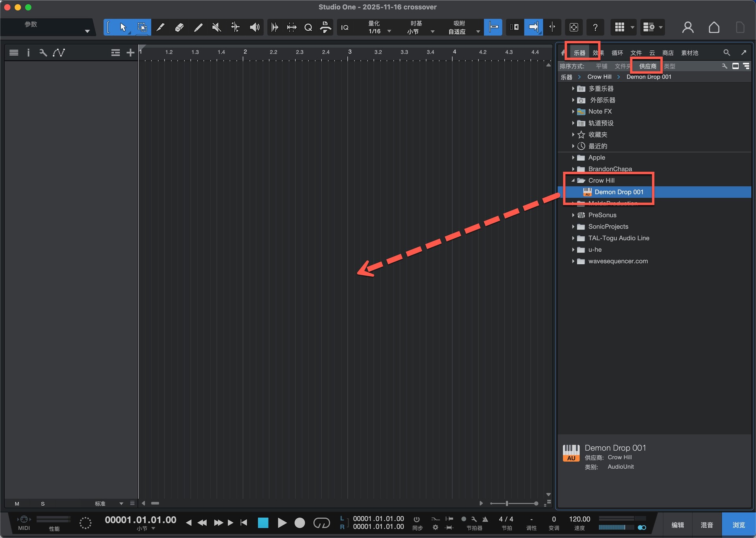This screenshot has height=538, width=756.
Task: Select the Paint (pencil) tool
Action: pos(198,27)
